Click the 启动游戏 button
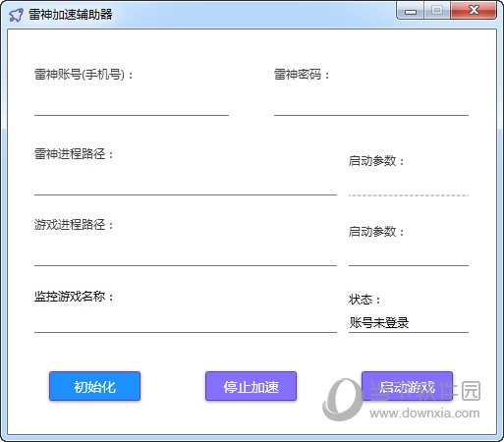Screen dimensions: 504x442 [x=407, y=386]
